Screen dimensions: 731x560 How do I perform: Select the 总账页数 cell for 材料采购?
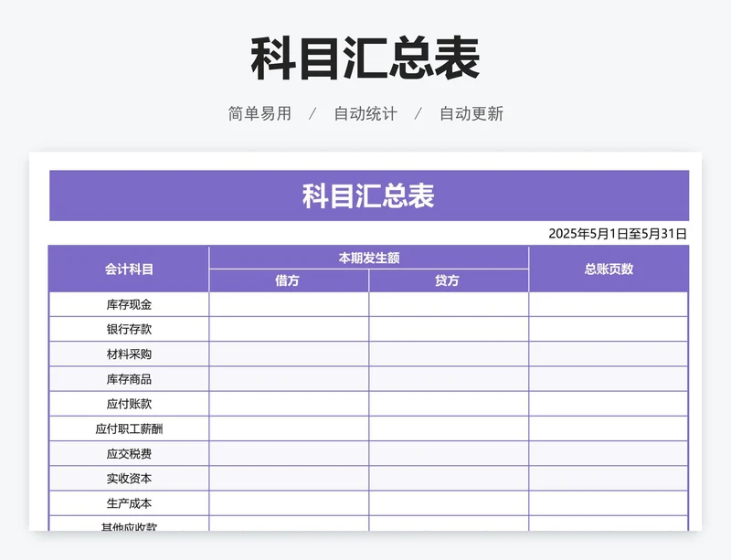point(609,354)
